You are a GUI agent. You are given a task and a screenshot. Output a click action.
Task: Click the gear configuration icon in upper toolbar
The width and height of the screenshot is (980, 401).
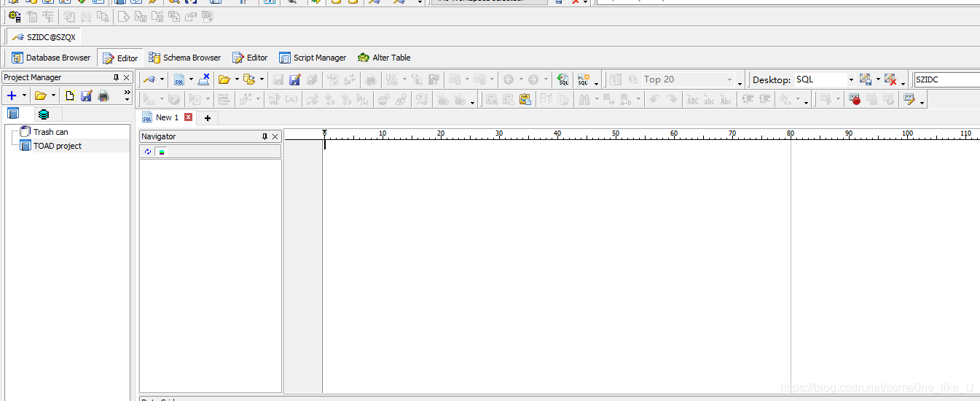click(14, 16)
